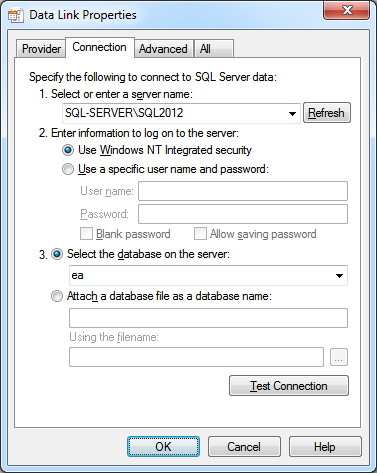The image size is (377, 473).
Task: Open the Advanced tab
Action: pos(163,49)
